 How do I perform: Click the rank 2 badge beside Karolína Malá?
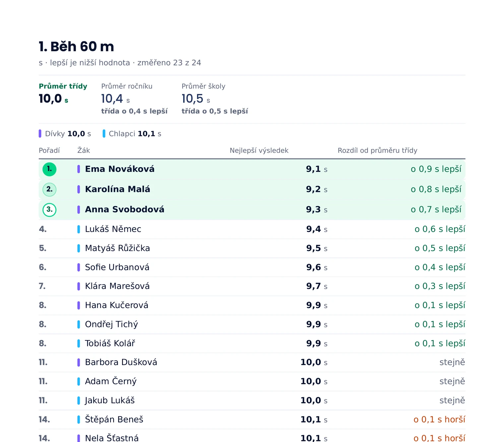[49, 189]
